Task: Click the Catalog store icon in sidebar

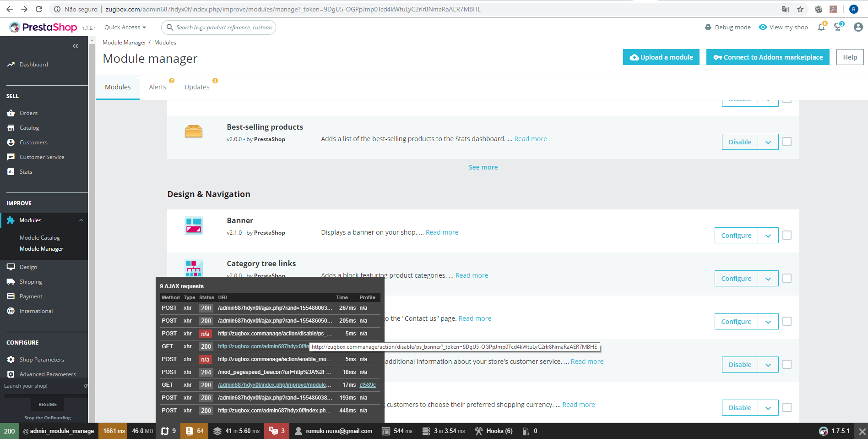Action: (x=11, y=128)
